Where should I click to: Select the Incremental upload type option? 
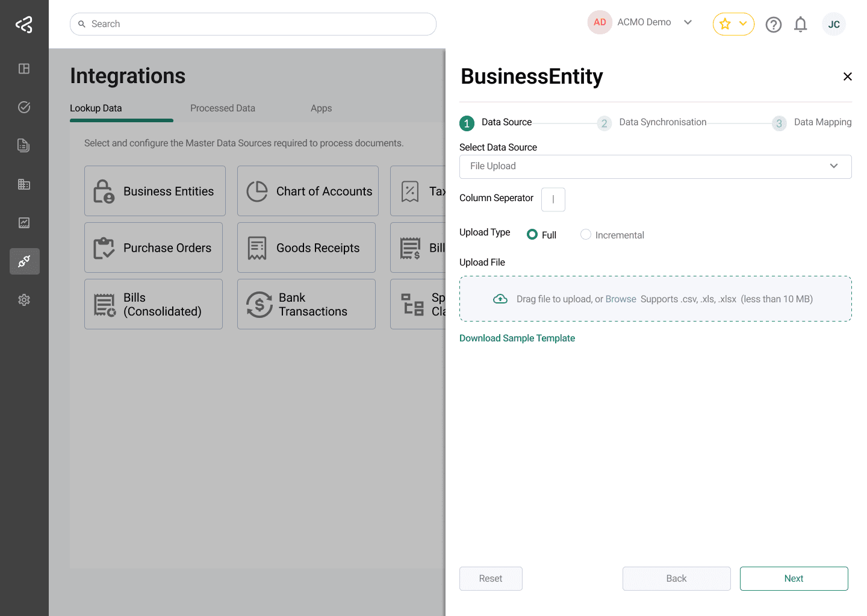(x=586, y=235)
